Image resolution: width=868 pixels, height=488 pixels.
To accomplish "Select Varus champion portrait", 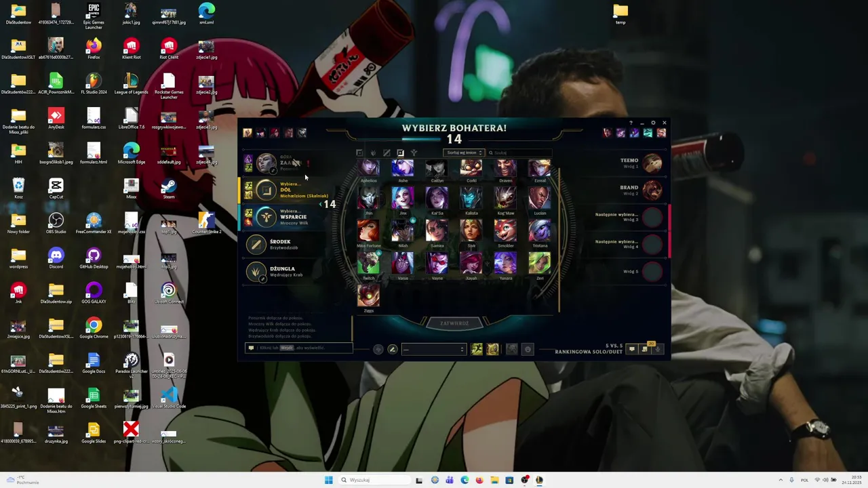I will point(403,264).
